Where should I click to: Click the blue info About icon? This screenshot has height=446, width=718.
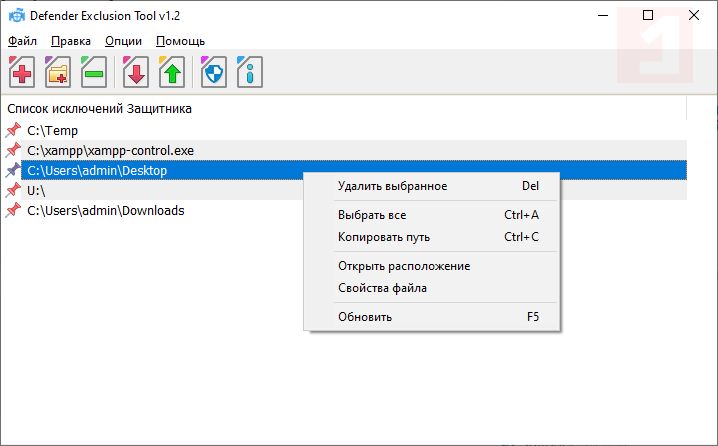point(250,72)
